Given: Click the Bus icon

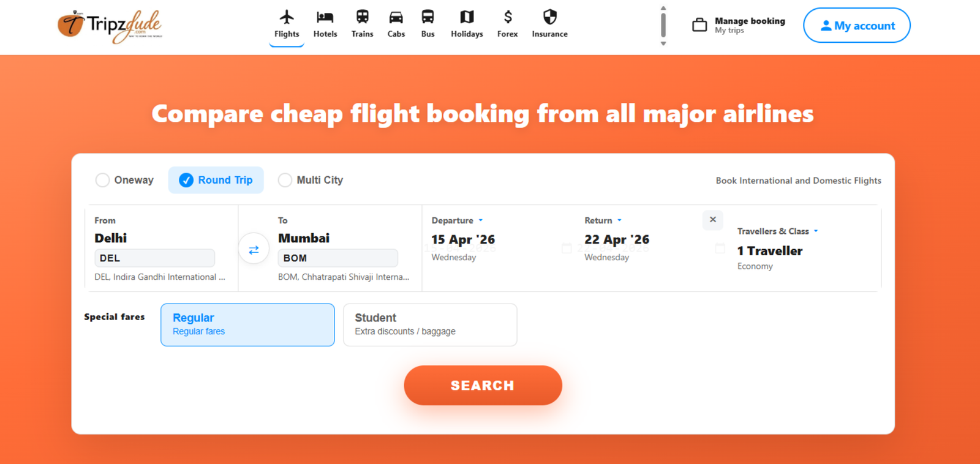Looking at the screenshot, I should (428, 17).
